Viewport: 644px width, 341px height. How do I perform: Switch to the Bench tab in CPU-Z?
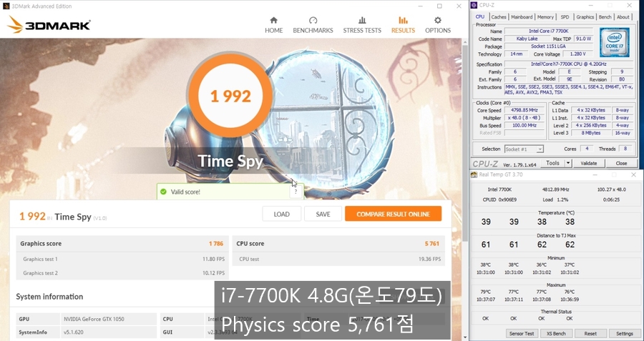pyautogui.click(x=605, y=17)
